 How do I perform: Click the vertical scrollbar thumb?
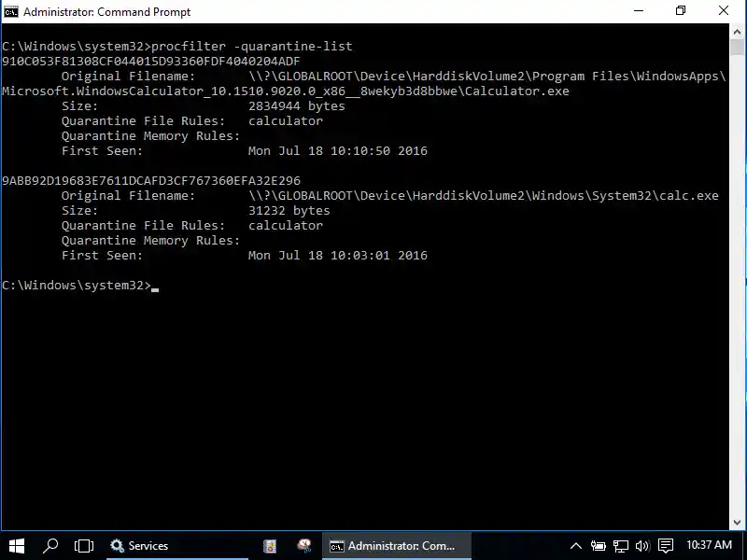[737, 49]
